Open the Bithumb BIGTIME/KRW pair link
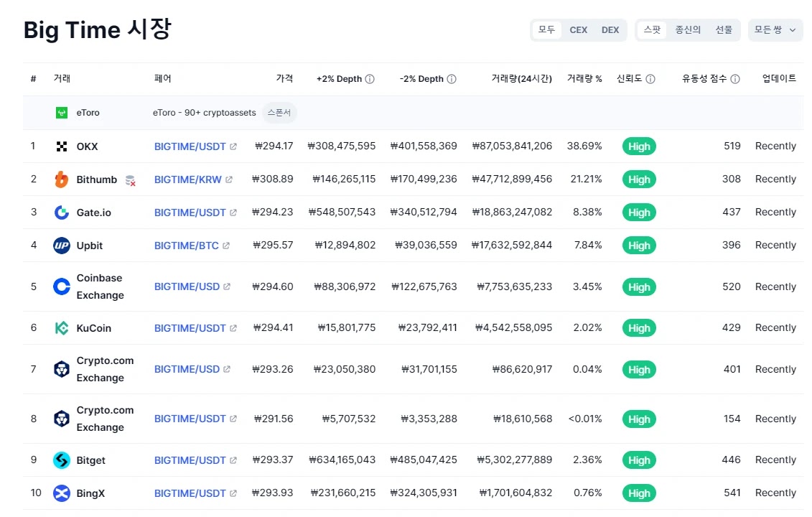Screen dimensions: 812x517 pyautogui.click(x=188, y=180)
